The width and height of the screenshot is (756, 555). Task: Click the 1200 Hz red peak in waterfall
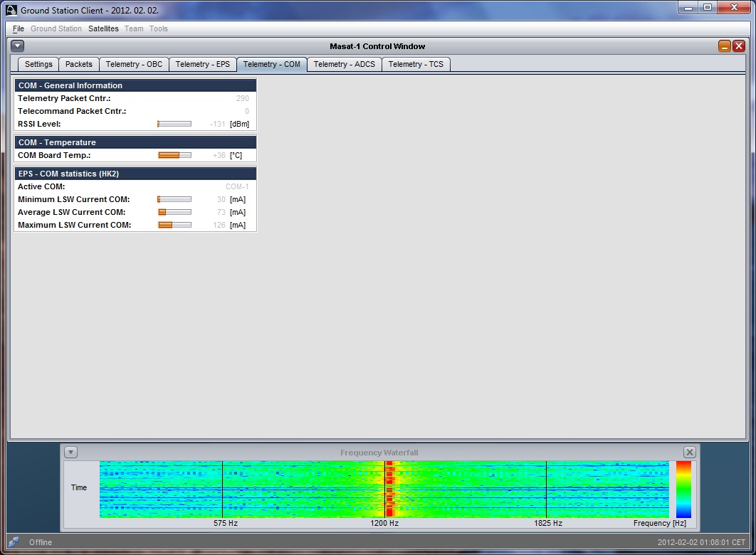point(389,490)
